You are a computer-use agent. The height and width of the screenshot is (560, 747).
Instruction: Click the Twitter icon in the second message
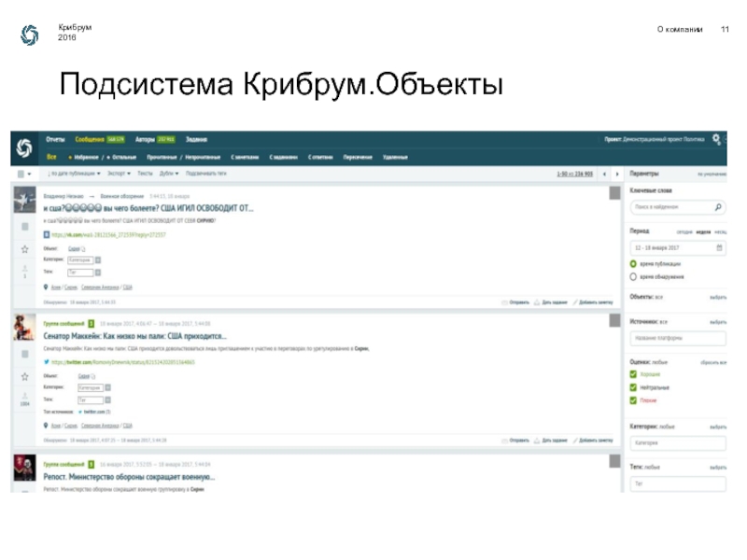(x=47, y=361)
